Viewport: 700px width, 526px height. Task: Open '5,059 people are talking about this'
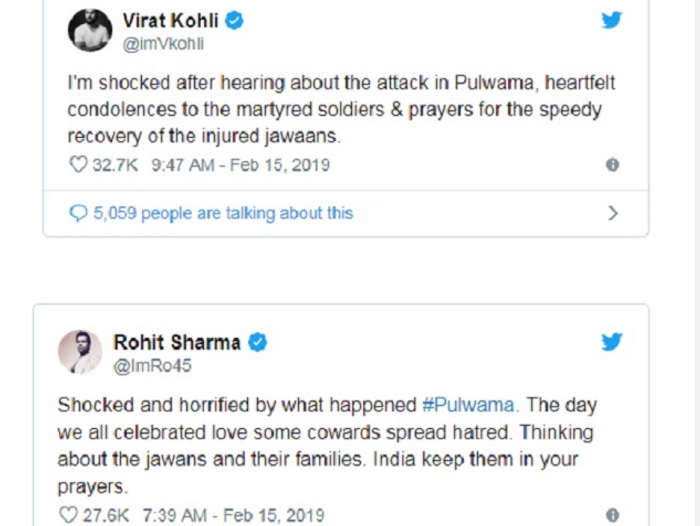(x=223, y=213)
